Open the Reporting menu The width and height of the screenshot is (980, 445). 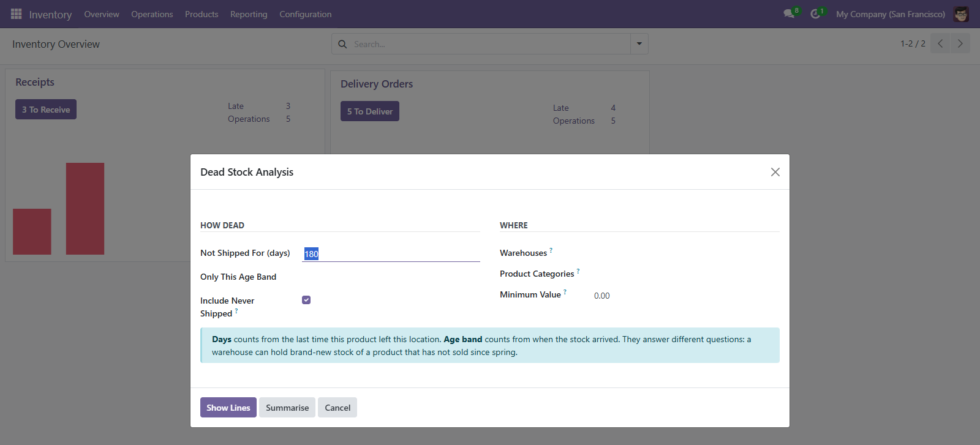[249, 14]
